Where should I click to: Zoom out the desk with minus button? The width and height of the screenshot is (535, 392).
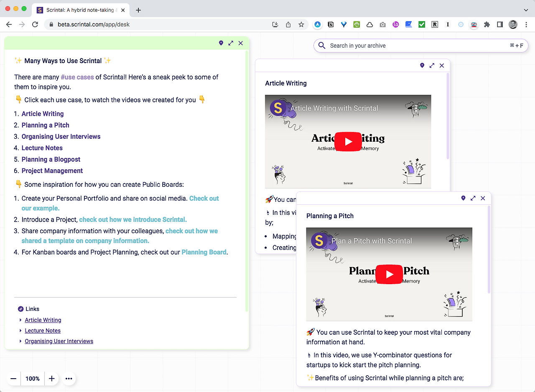point(13,379)
